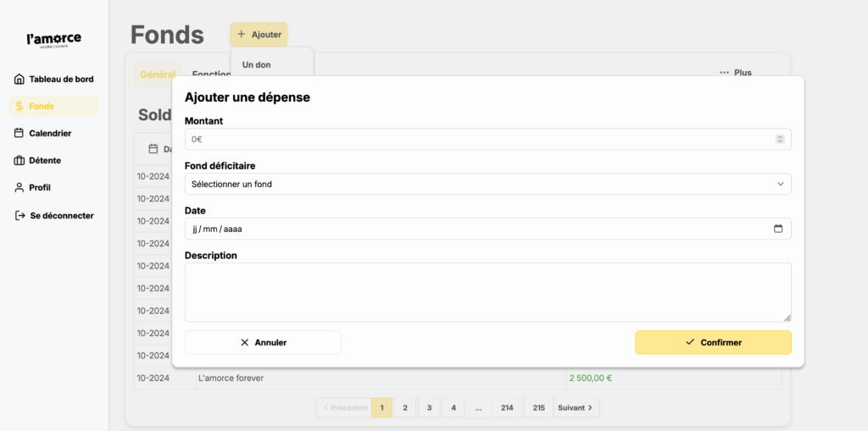Go to page 2 in pagination
This screenshot has height=431, width=868.
coord(405,407)
